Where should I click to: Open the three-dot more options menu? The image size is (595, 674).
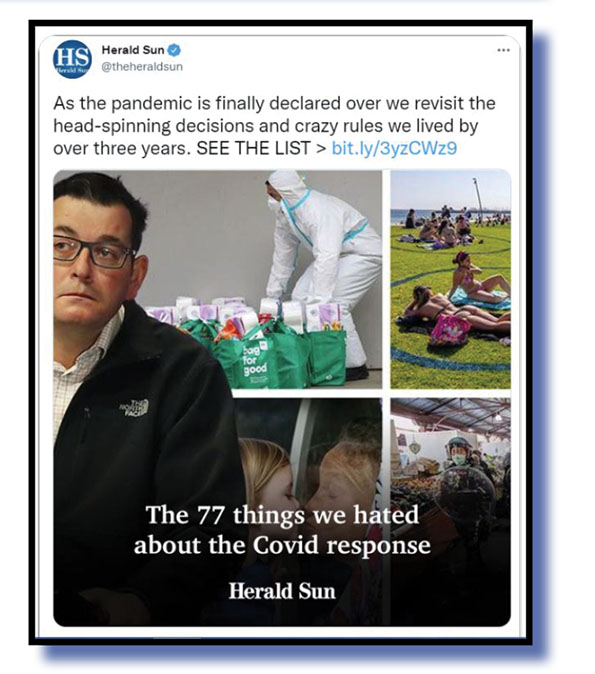(503, 50)
